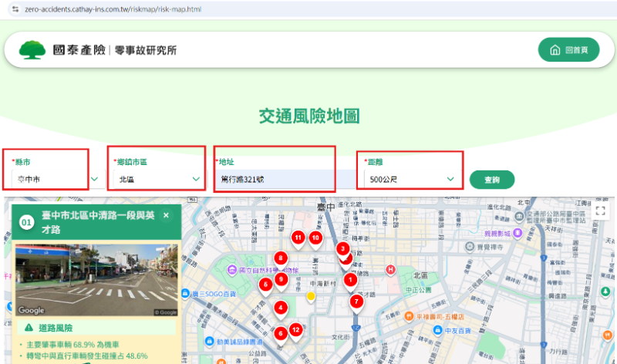
Task: Select map marker number 10
Action: tap(315, 238)
